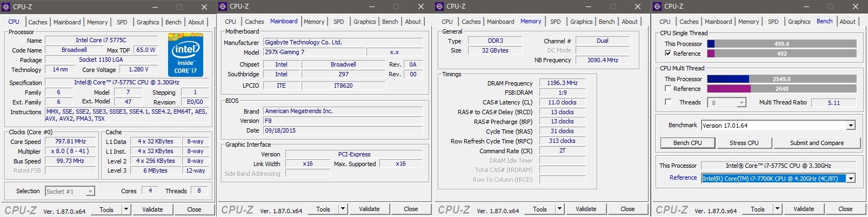Click multi thread This Processor bar 2549.6
The image size is (868, 217).
pyautogui.click(x=782, y=79)
